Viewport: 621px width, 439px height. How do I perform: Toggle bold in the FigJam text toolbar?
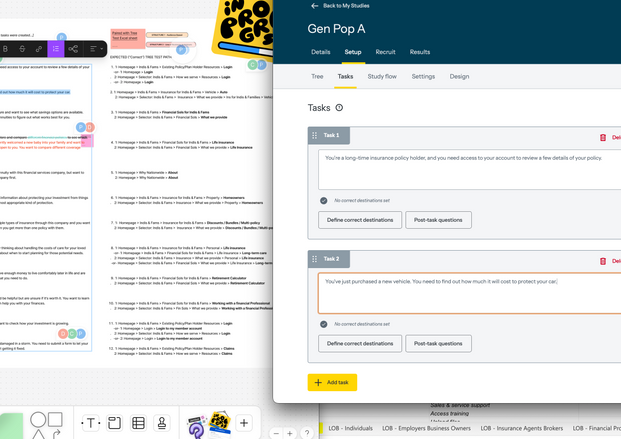coord(6,49)
